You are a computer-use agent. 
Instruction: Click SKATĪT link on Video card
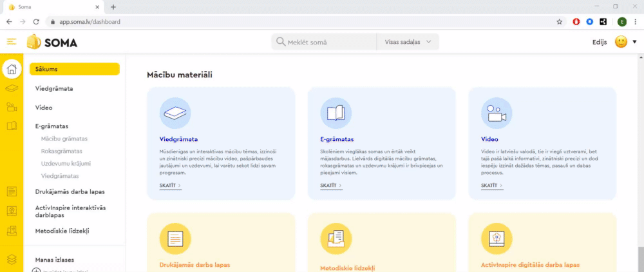pos(491,186)
